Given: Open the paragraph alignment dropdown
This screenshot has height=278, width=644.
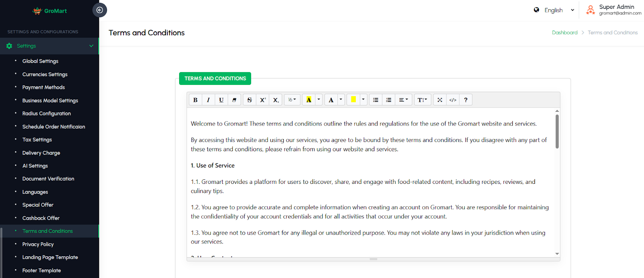Looking at the screenshot, I should pos(403,100).
